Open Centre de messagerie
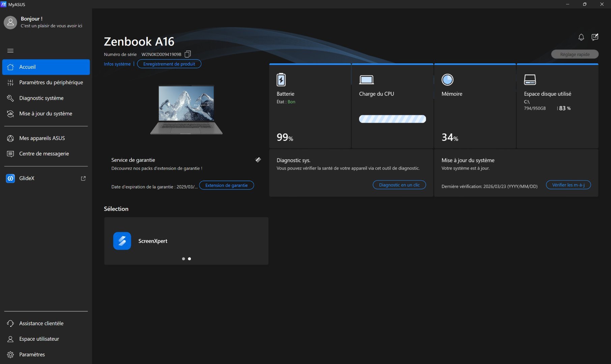Image resolution: width=611 pixels, height=364 pixels. pyautogui.click(x=46, y=154)
